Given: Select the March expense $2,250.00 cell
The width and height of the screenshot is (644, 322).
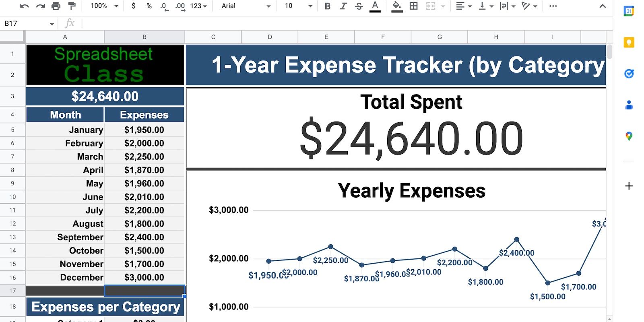Looking at the screenshot, I should 144,157.
